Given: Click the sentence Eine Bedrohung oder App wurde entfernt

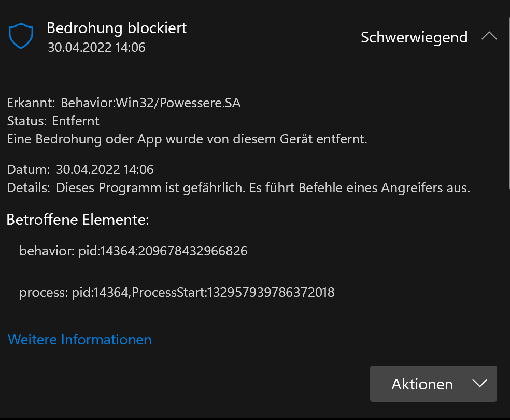Looking at the screenshot, I should tap(187, 139).
